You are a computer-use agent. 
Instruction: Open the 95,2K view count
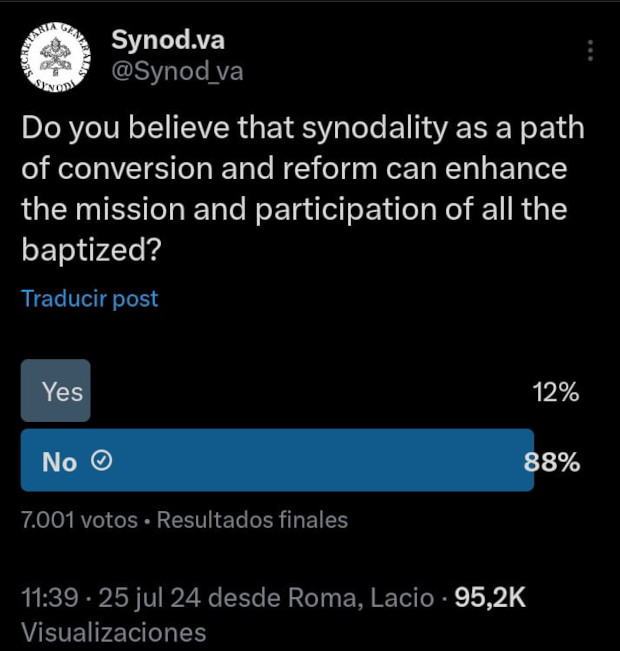[x=490, y=598]
